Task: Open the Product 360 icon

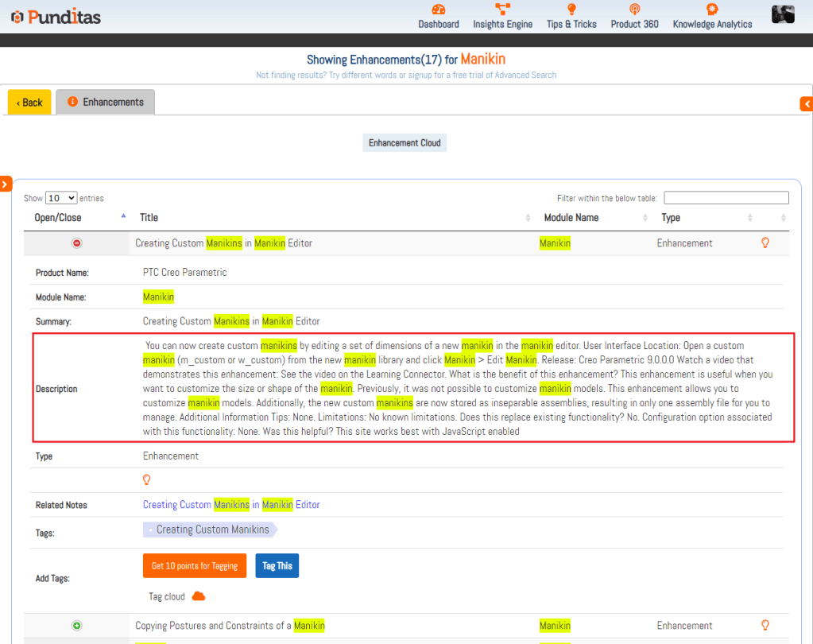Action: (x=634, y=10)
